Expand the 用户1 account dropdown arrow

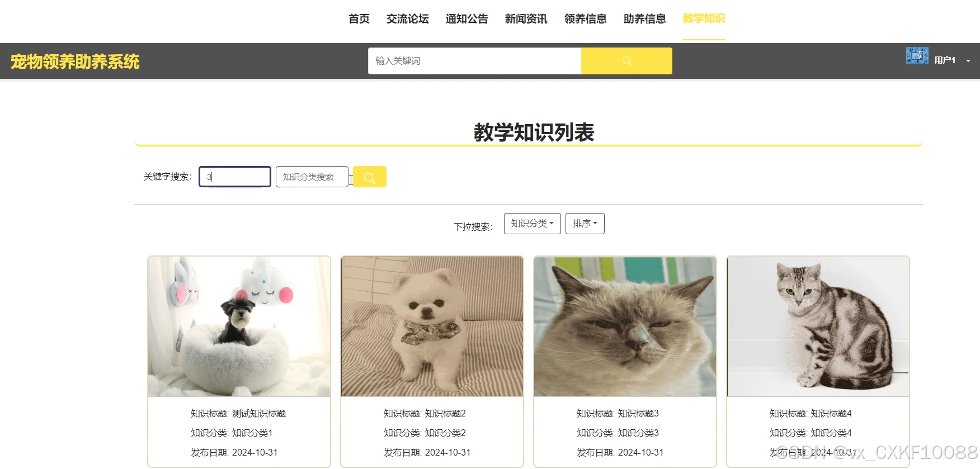[968, 60]
